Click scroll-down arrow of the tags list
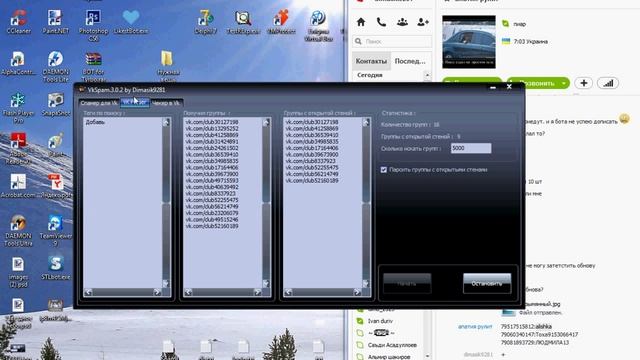This screenshot has width=640, height=360. 166,283
